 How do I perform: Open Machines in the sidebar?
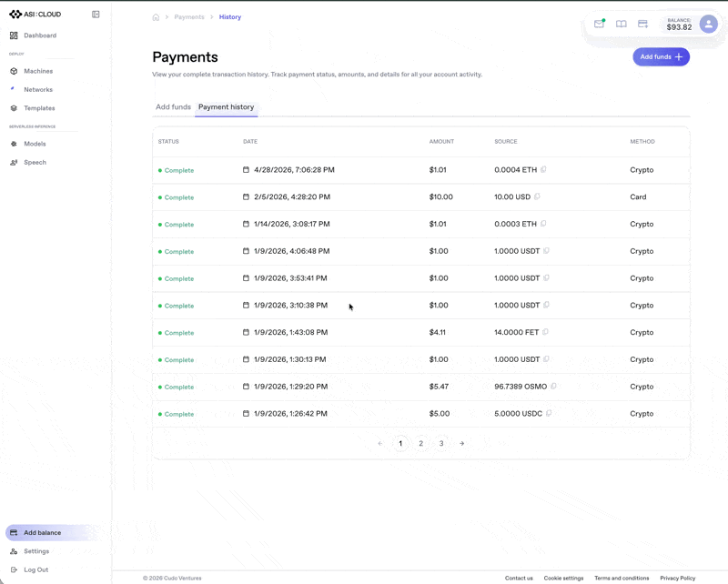pos(38,71)
